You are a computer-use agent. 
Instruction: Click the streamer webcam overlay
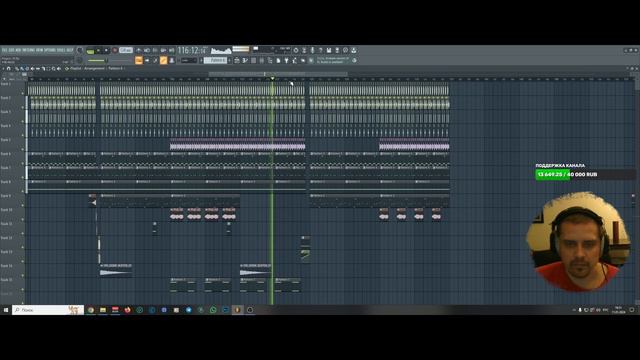click(x=579, y=242)
